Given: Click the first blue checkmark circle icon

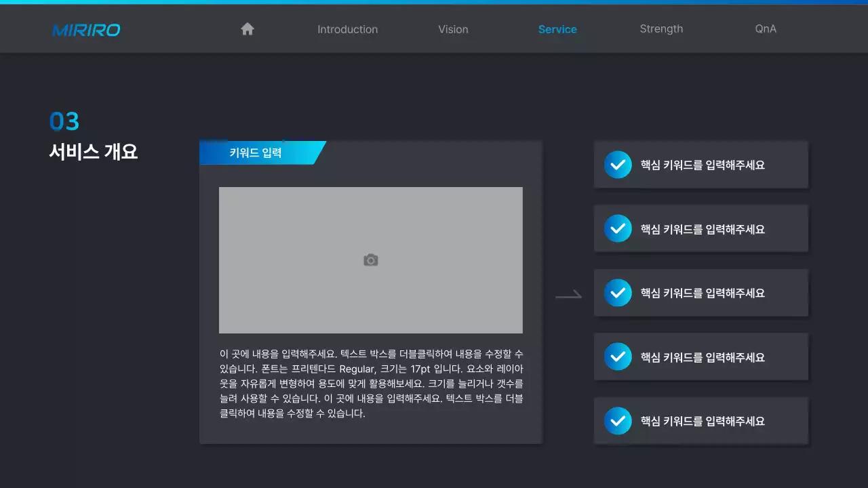Looking at the screenshot, I should (x=618, y=164).
